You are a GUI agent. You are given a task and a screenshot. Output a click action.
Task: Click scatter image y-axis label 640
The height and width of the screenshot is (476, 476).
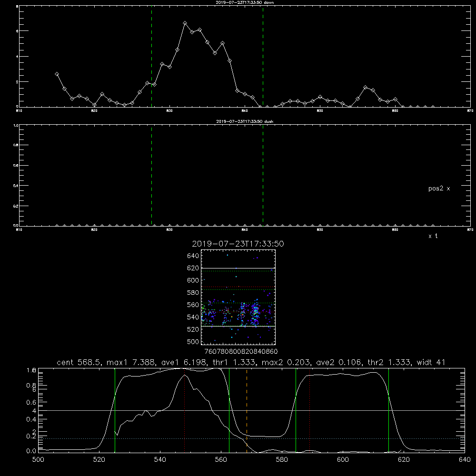click(x=193, y=256)
